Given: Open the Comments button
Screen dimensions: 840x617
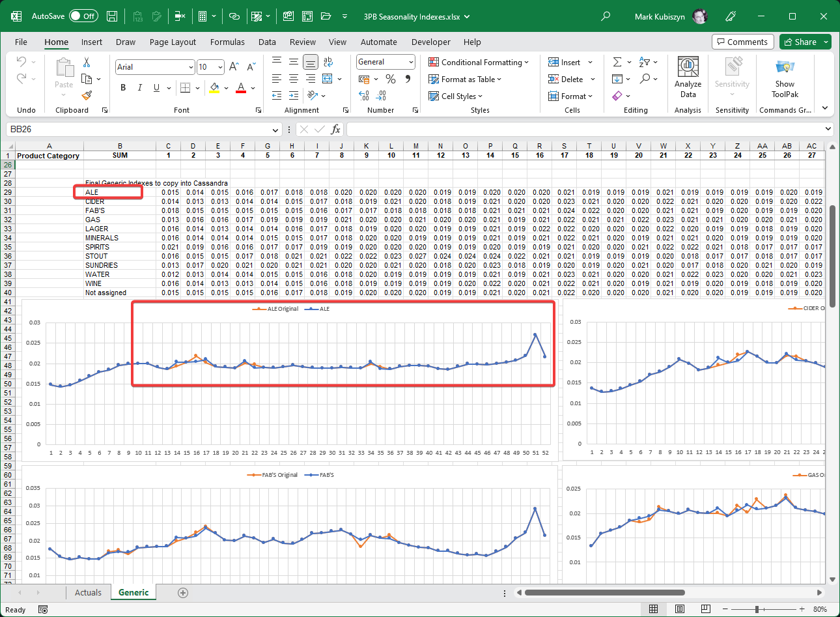Looking at the screenshot, I should pos(742,42).
